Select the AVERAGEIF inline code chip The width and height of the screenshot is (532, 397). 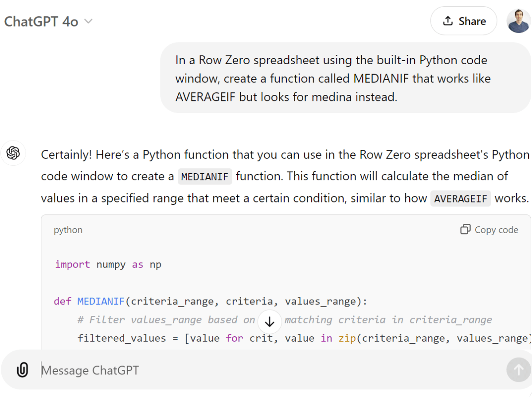(x=460, y=198)
